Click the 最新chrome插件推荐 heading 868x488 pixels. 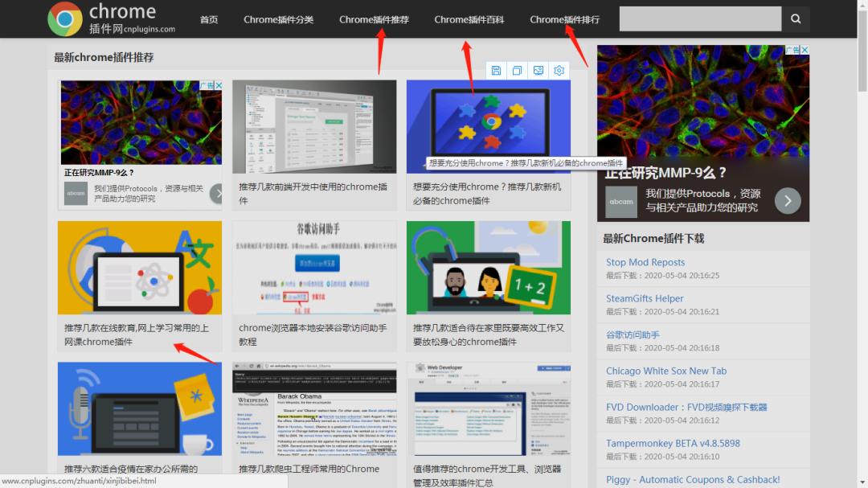(104, 57)
